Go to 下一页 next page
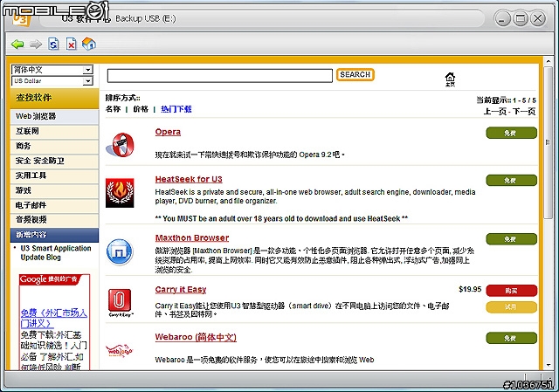559x392 pixels. 524,112
